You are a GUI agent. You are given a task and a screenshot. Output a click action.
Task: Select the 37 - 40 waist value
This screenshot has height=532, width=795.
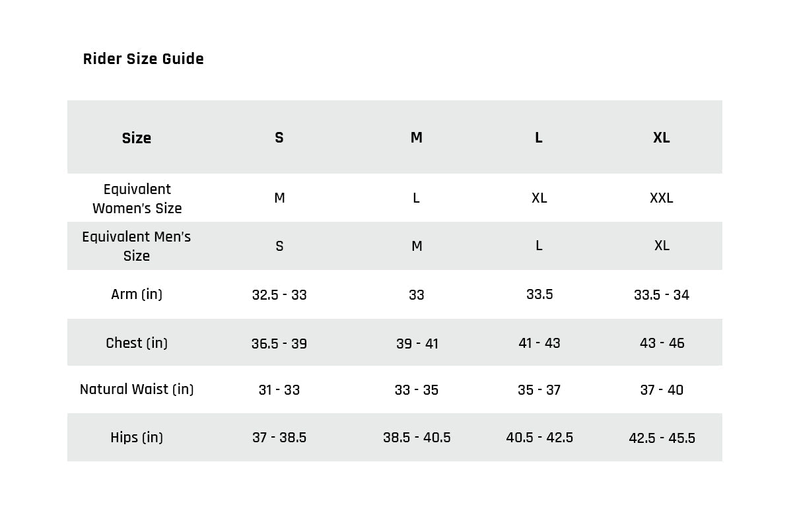[x=662, y=390]
